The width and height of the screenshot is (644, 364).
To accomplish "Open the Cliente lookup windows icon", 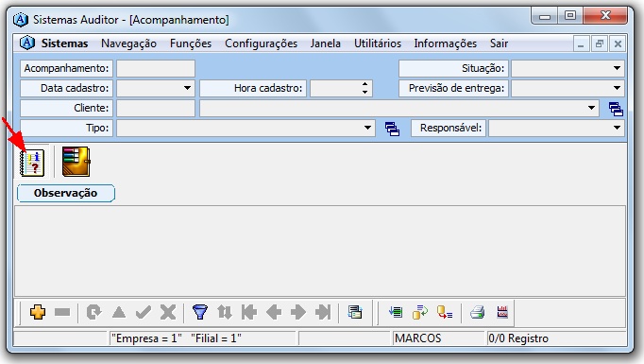I will click(x=616, y=109).
